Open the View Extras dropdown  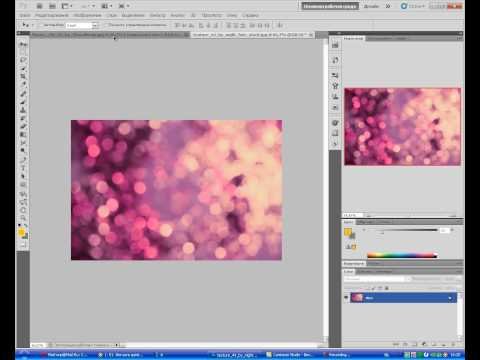point(67,6)
